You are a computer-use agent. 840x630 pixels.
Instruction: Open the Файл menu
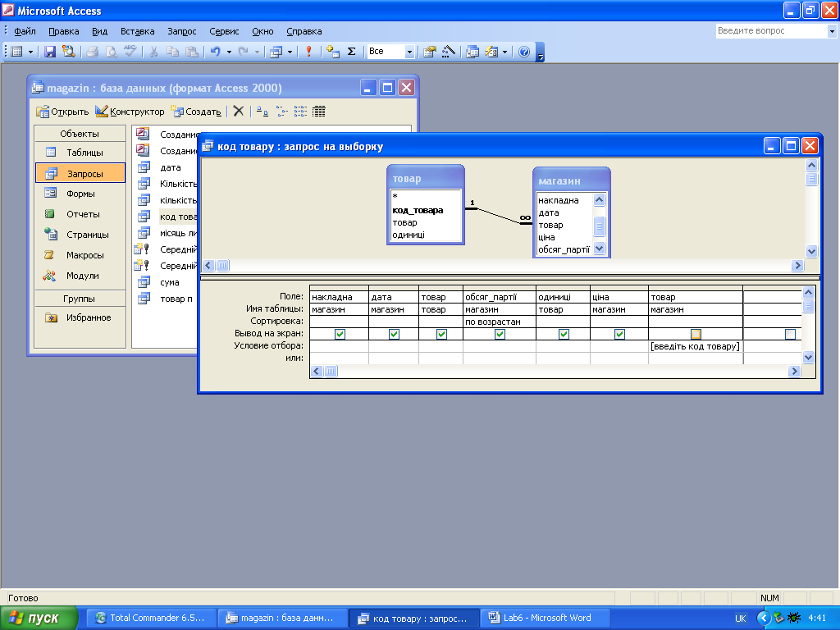(x=25, y=31)
